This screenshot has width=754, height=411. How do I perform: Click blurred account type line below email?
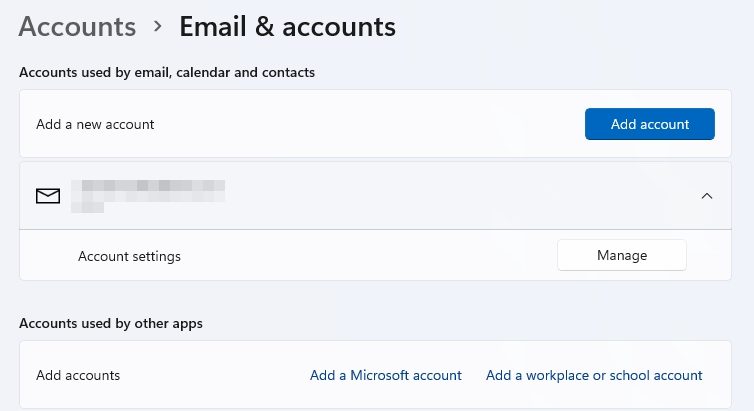pos(88,208)
